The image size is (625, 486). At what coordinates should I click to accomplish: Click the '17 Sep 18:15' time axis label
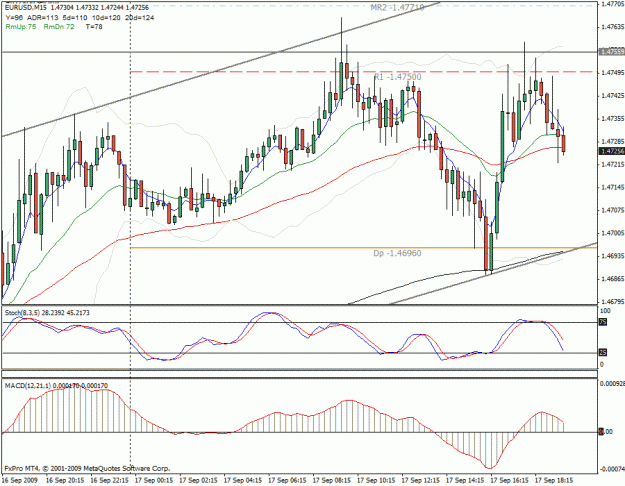(x=554, y=480)
